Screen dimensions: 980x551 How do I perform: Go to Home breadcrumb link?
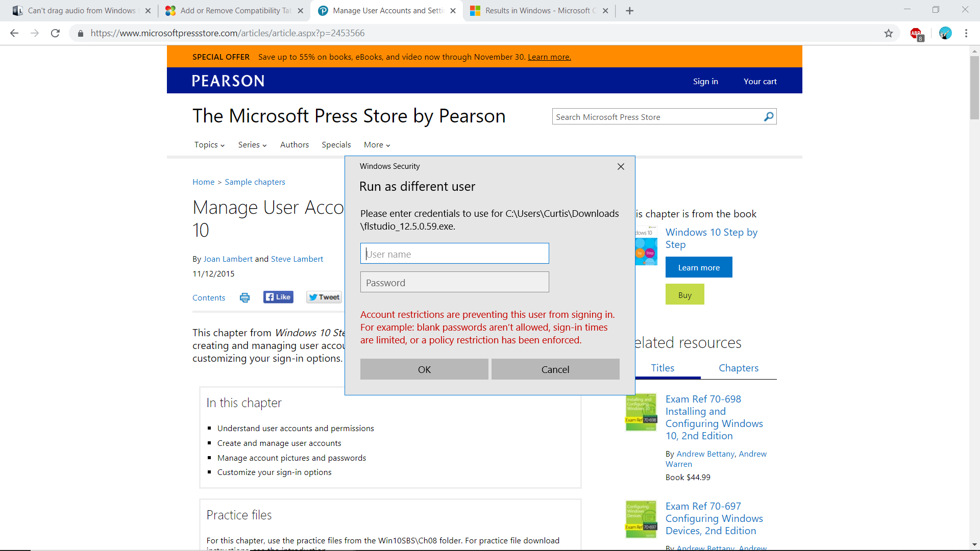pos(203,182)
